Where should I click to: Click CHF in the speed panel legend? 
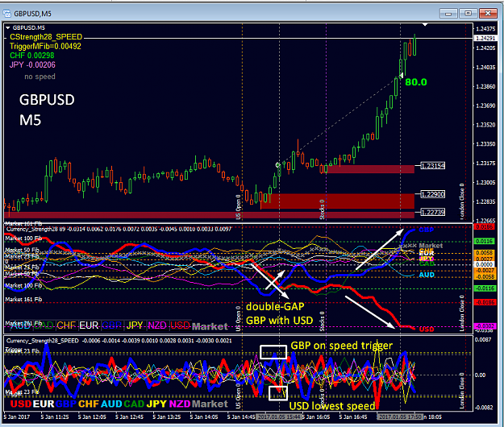[x=89, y=404]
